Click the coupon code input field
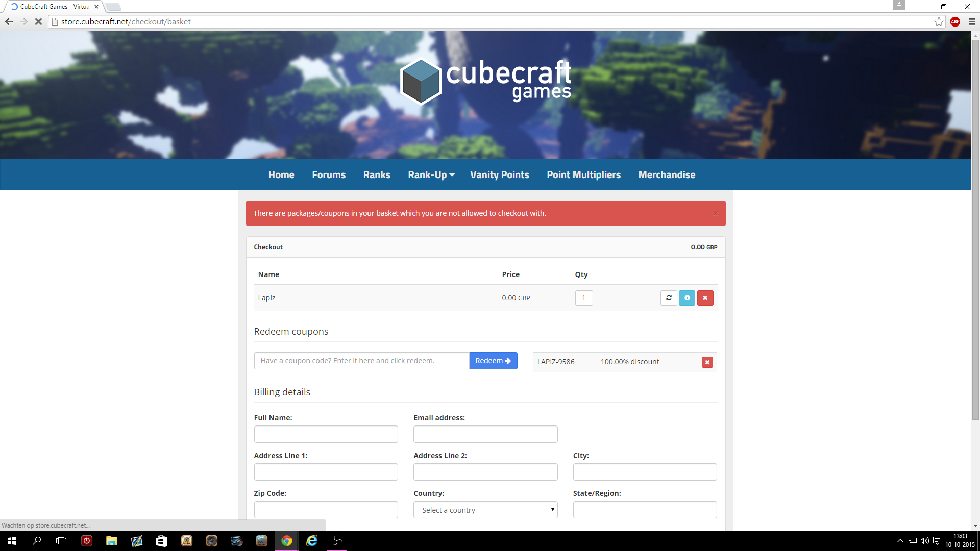This screenshot has height=551, width=980. click(361, 361)
